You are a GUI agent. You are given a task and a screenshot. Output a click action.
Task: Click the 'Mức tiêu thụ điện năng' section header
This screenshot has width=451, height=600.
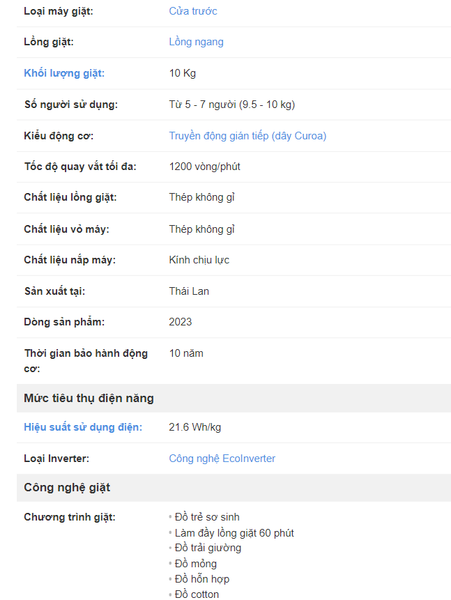tap(89, 398)
